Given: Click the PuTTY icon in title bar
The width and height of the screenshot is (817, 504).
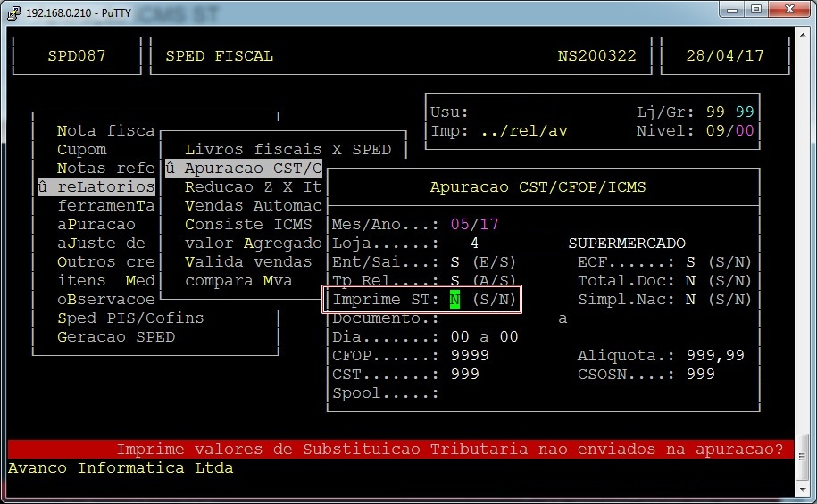Looking at the screenshot, I should pyautogui.click(x=13, y=10).
